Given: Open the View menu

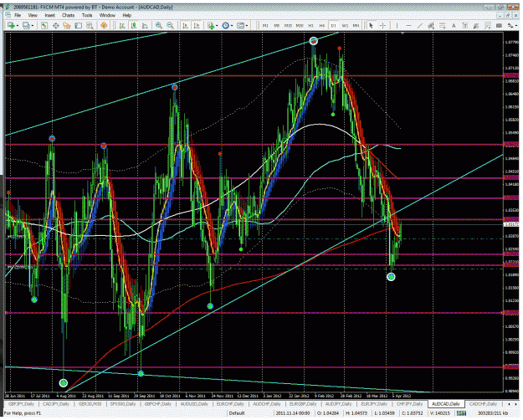Looking at the screenshot, I should 33,15.
